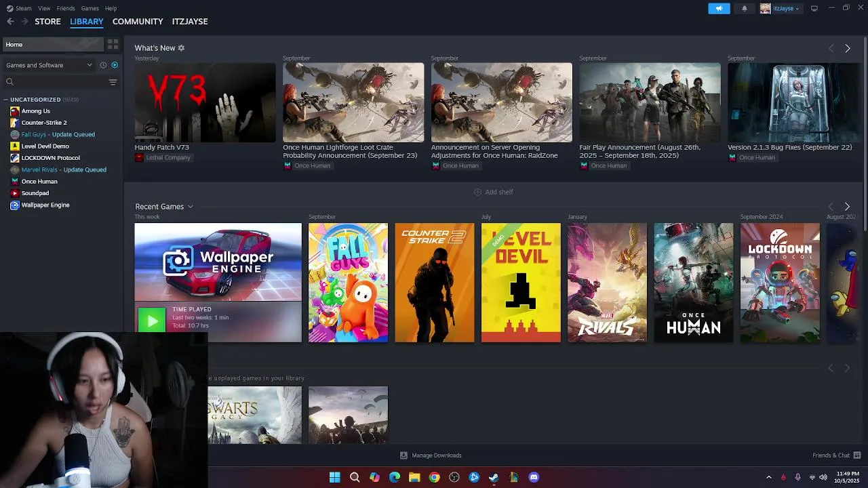Go to next What's New page
The height and width of the screenshot is (488, 868).
(847, 48)
